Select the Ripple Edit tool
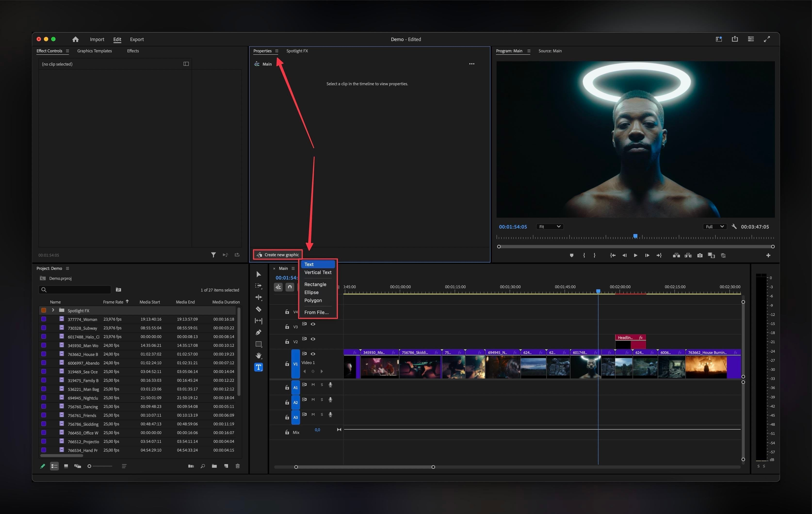This screenshot has width=812, height=514. tap(259, 297)
